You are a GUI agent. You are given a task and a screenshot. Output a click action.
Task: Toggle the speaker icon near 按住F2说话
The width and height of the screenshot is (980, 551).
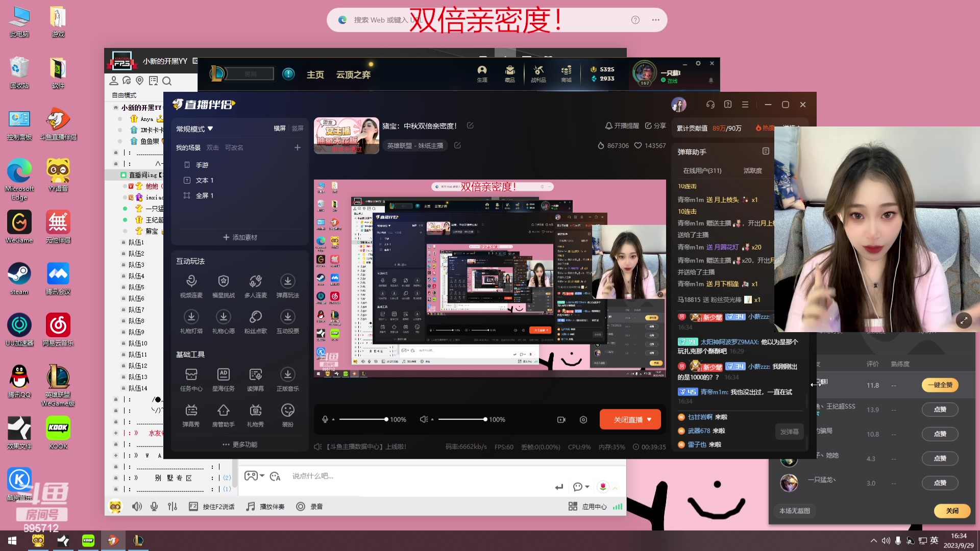click(x=137, y=506)
